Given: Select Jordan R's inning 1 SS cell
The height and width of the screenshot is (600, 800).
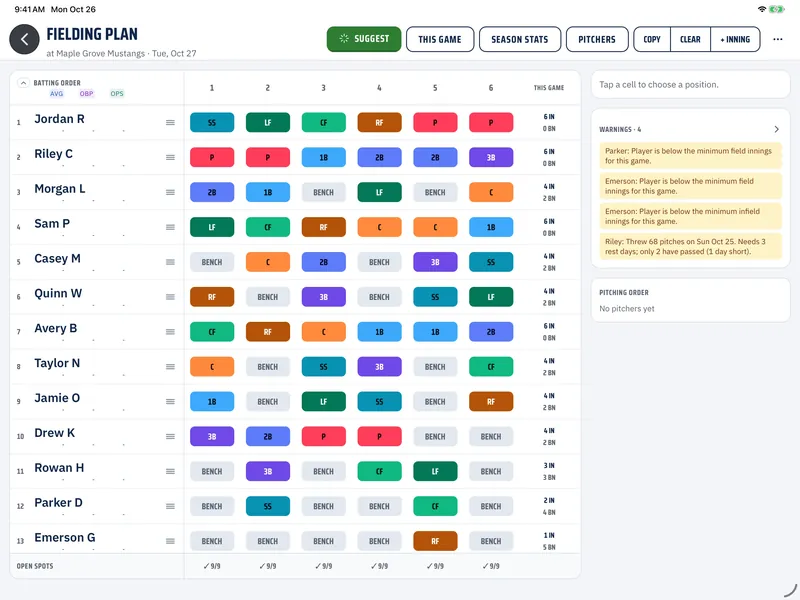Looking at the screenshot, I should point(212,122).
